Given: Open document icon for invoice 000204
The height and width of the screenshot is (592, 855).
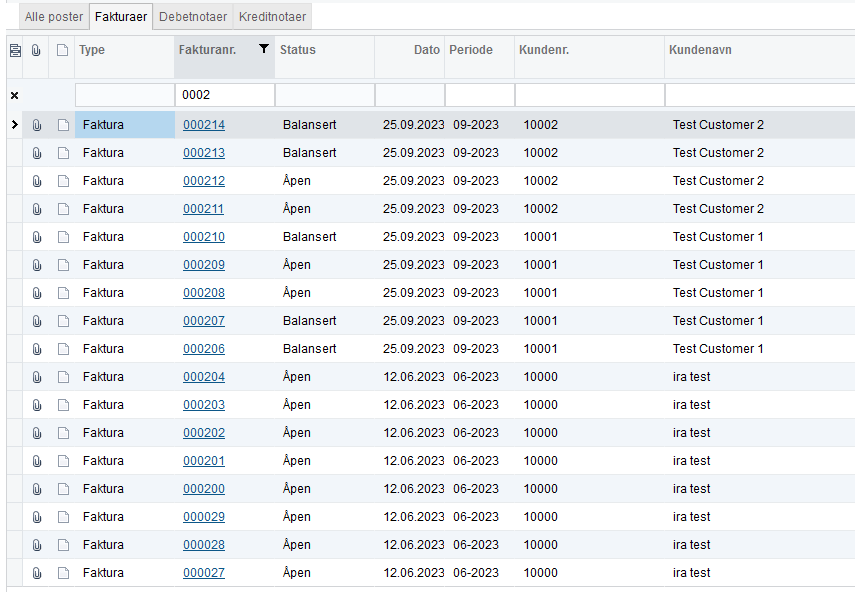Looking at the screenshot, I should click(x=63, y=377).
